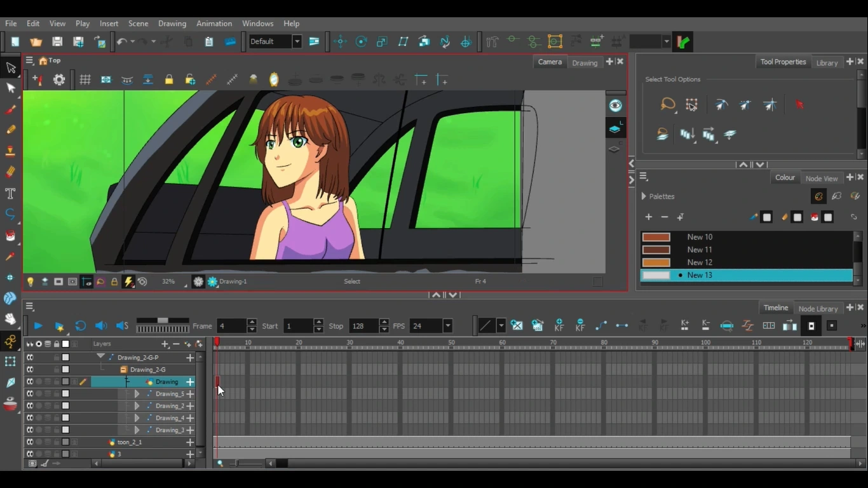Viewport: 868px width, 488px height.
Task: Select the Paint bucket tool
Action: point(11,236)
